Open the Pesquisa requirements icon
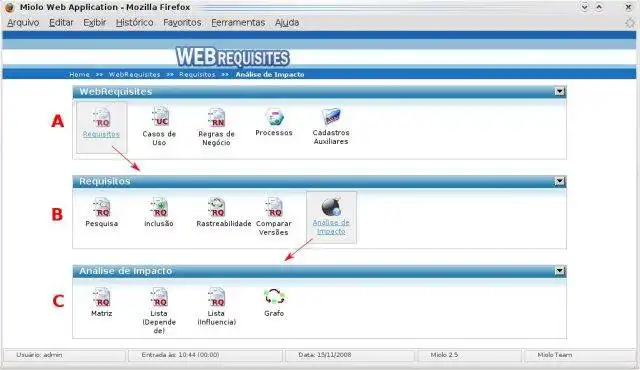The height and width of the screenshot is (370, 640). tap(102, 207)
